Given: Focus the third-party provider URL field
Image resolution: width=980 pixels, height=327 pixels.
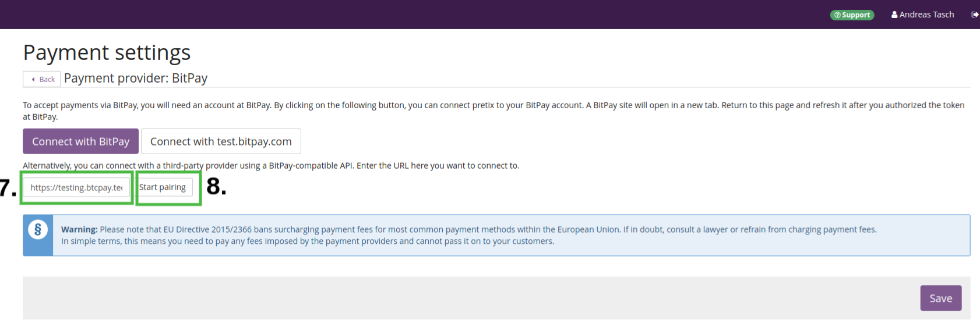Looking at the screenshot, I should (x=76, y=187).
